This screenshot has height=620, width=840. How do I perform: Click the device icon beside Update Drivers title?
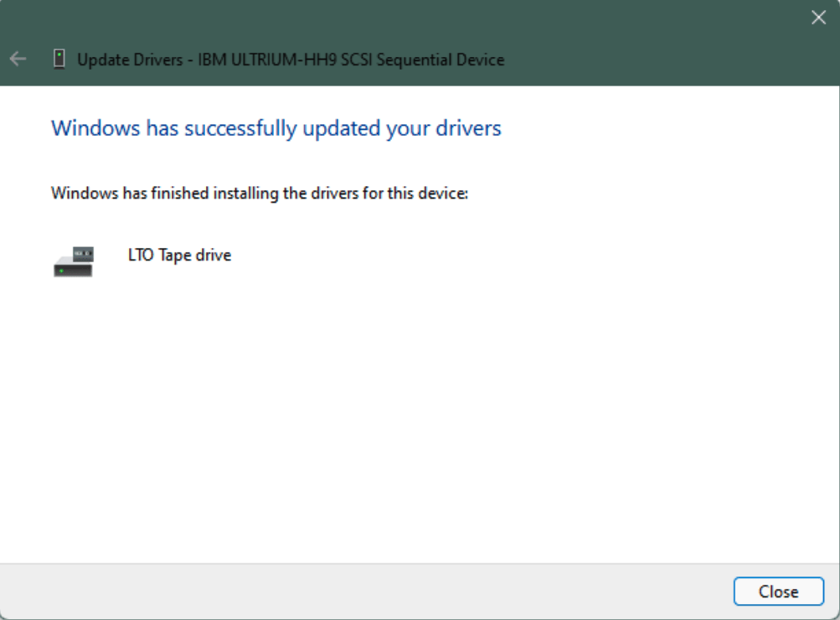[x=59, y=59]
